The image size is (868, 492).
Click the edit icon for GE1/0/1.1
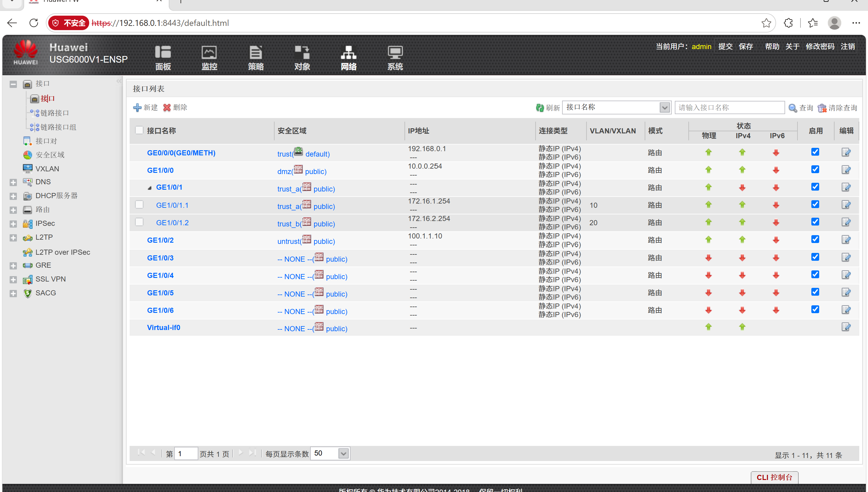[846, 205]
